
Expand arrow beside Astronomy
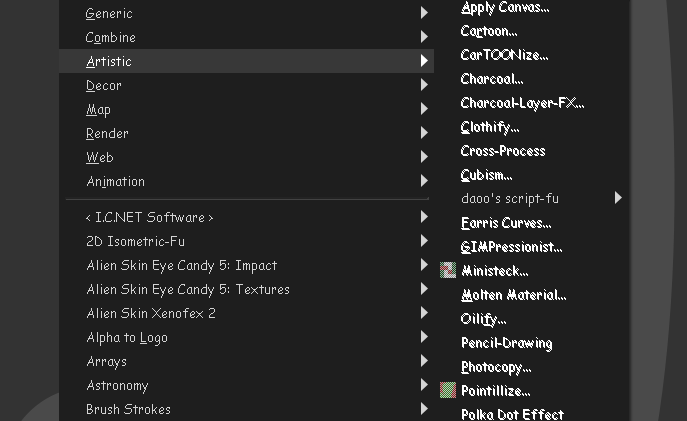(424, 385)
